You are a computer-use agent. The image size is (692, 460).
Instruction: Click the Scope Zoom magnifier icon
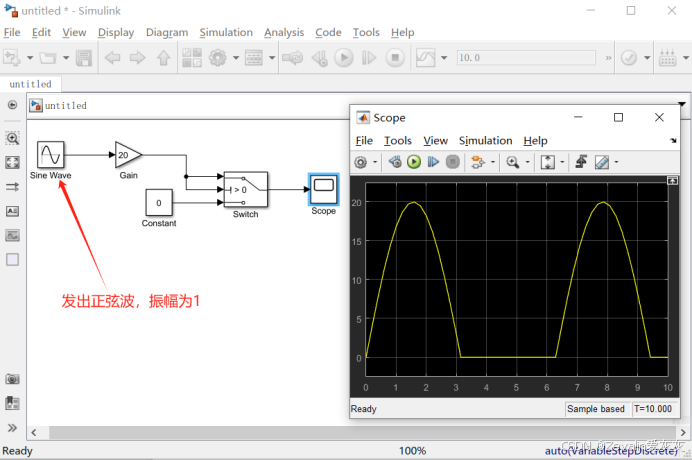click(512, 162)
